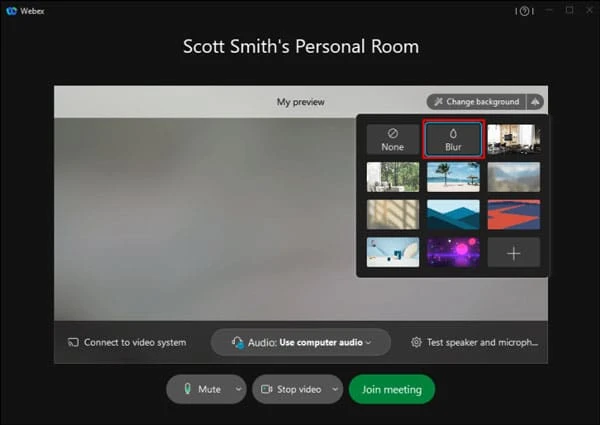Choose the purple neon sunset background
The image size is (600, 425).
pyautogui.click(x=453, y=252)
